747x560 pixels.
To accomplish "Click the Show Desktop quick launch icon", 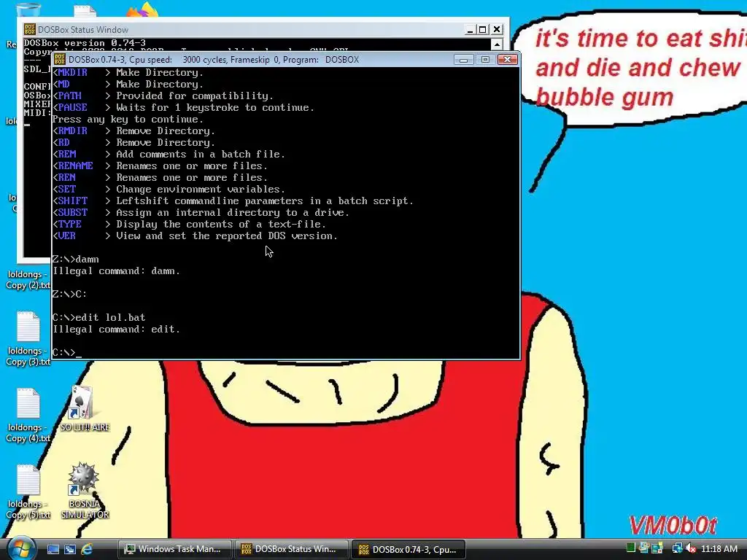I will (53, 549).
